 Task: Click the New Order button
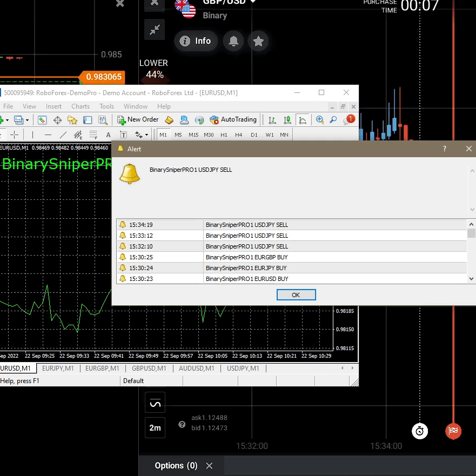pos(138,119)
